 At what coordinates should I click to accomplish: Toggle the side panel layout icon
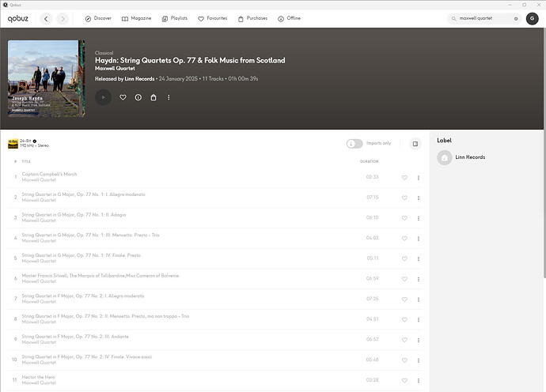415,144
